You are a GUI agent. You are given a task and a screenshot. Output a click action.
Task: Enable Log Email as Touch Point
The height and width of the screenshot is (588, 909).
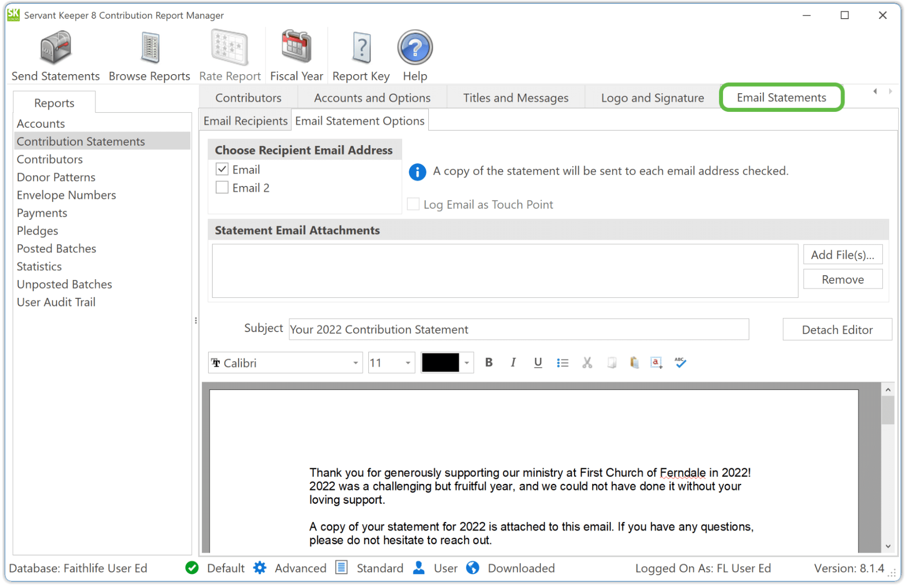(413, 204)
